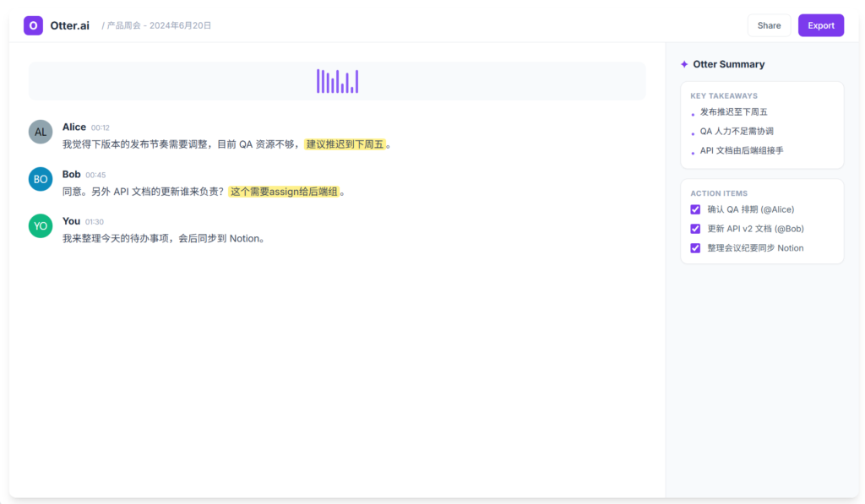The image size is (865, 504).
Task: Click the Otter.ai brand name
Action: pyautogui.click(x=69, y=25)
